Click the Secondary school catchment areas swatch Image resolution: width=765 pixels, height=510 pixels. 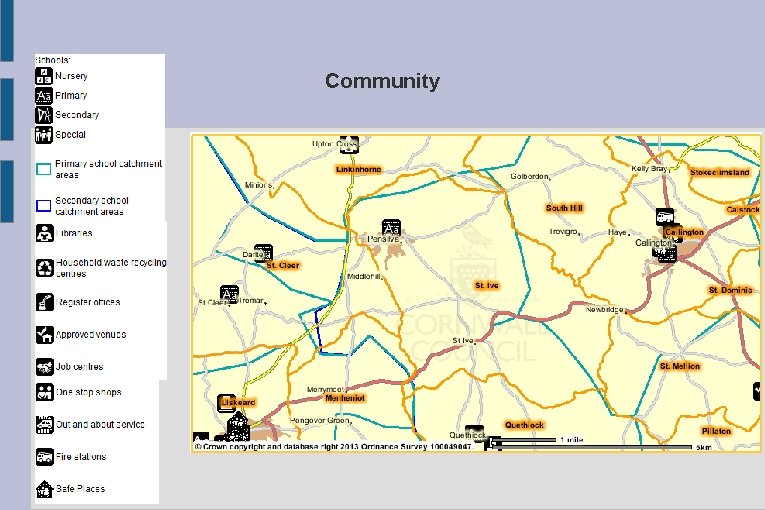coord(43,205)
